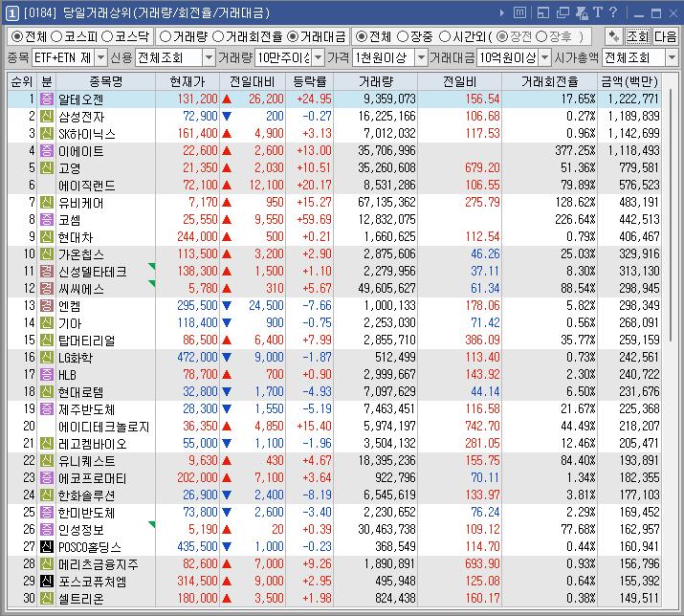Screen dimensions: 684x616
Task: Select the 코스피 radio button
Action: (56, 36)
